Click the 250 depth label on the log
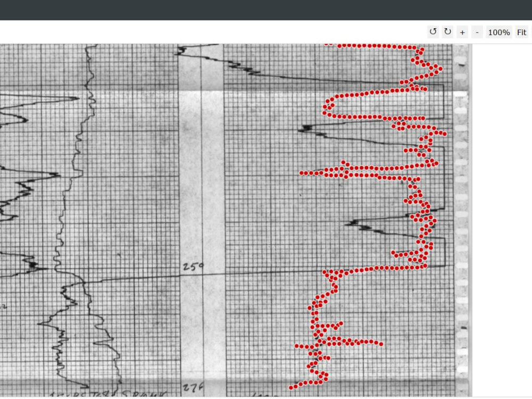The width and height of the screenshot is (532, 399). pyautogui.click(x=194, y=267)
